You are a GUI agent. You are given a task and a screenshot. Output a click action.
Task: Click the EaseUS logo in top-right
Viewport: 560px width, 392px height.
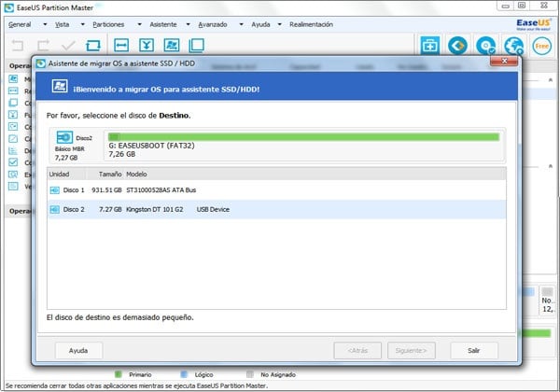534,24
